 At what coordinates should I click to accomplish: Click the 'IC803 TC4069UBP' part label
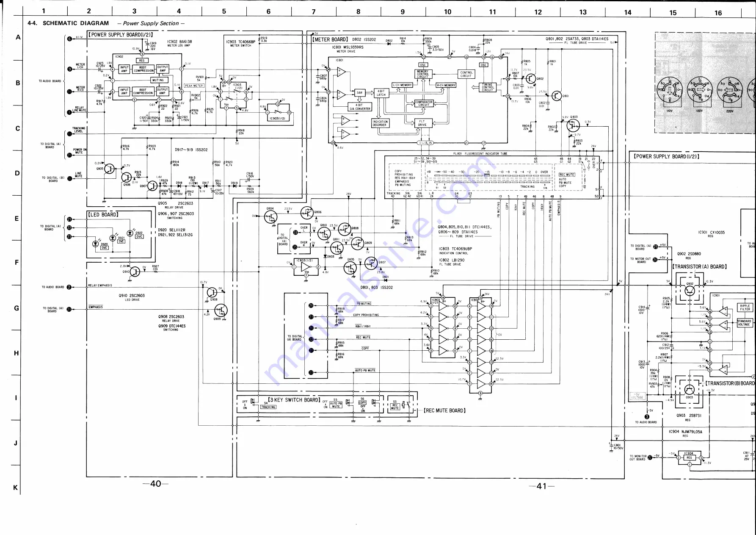(455, 249)
